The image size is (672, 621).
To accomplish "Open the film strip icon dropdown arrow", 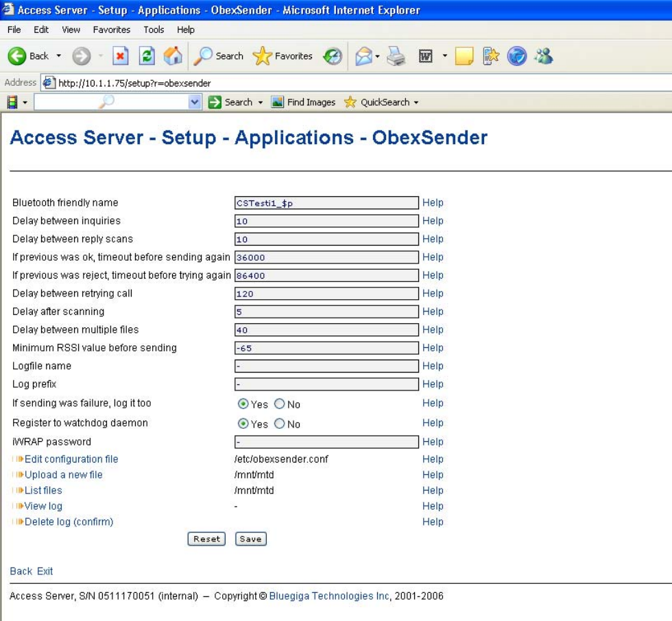I will click(25, 102).
